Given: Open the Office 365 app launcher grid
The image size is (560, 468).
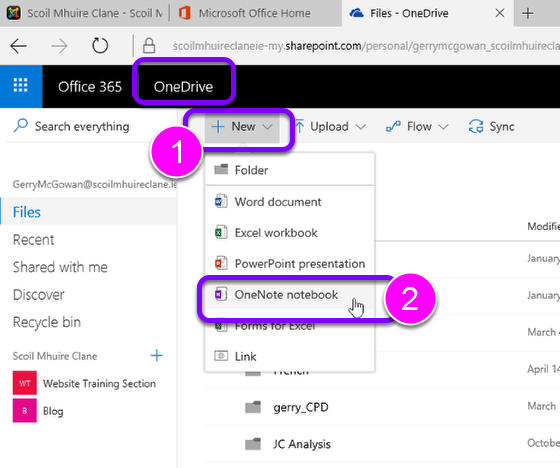Looking at the screenshot, I should click(20, 86).
